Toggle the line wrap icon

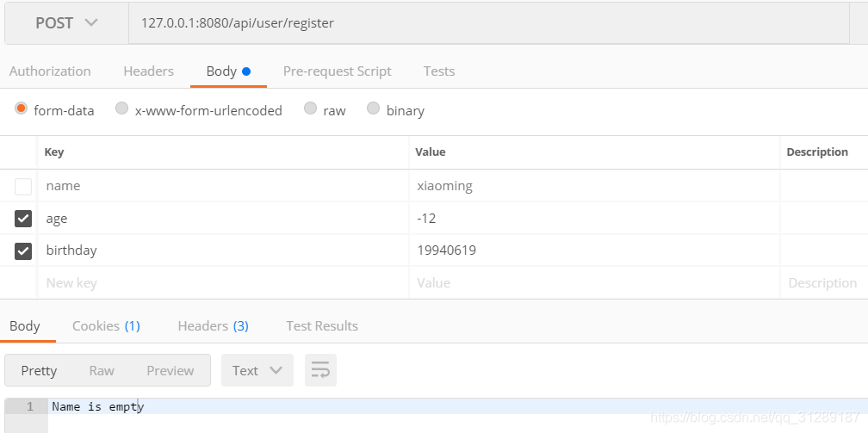click(320, 370)
